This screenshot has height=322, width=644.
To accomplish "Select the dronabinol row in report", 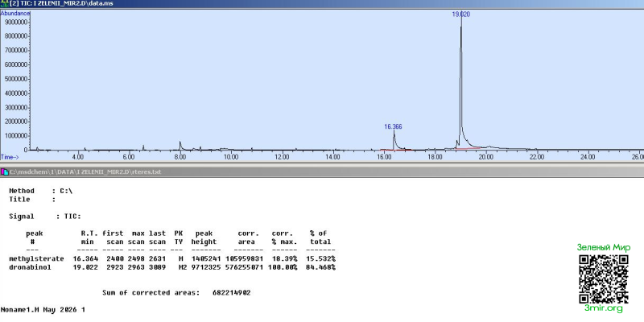I will click(172, 267).
